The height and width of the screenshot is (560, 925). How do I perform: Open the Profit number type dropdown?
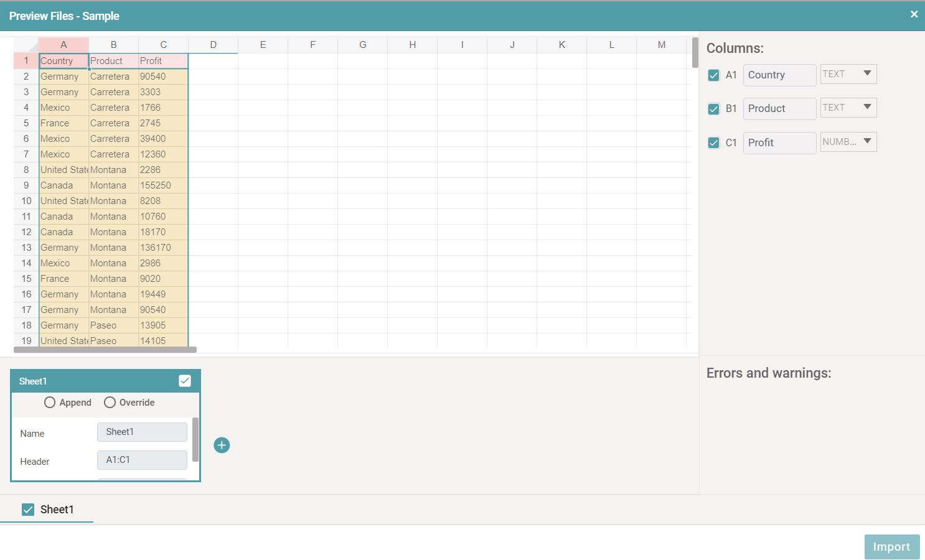pyautogui.click(x=848, y=142)
